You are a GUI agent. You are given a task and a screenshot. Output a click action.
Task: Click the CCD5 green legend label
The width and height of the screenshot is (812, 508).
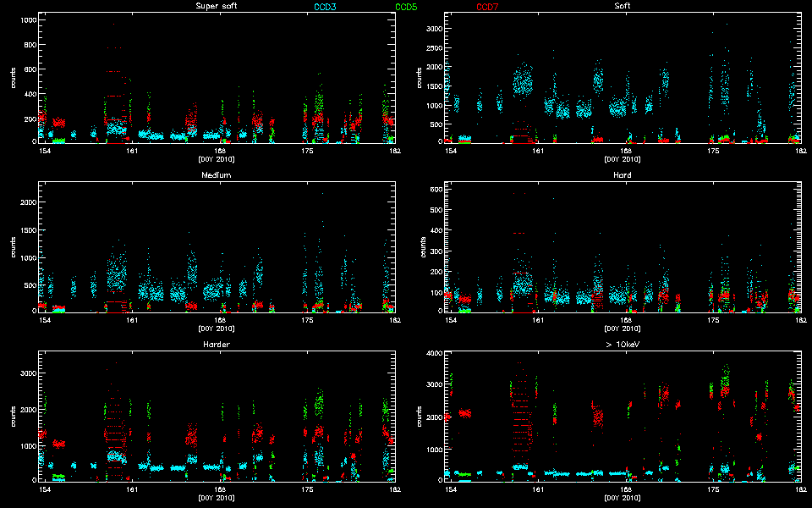point(406,8)
